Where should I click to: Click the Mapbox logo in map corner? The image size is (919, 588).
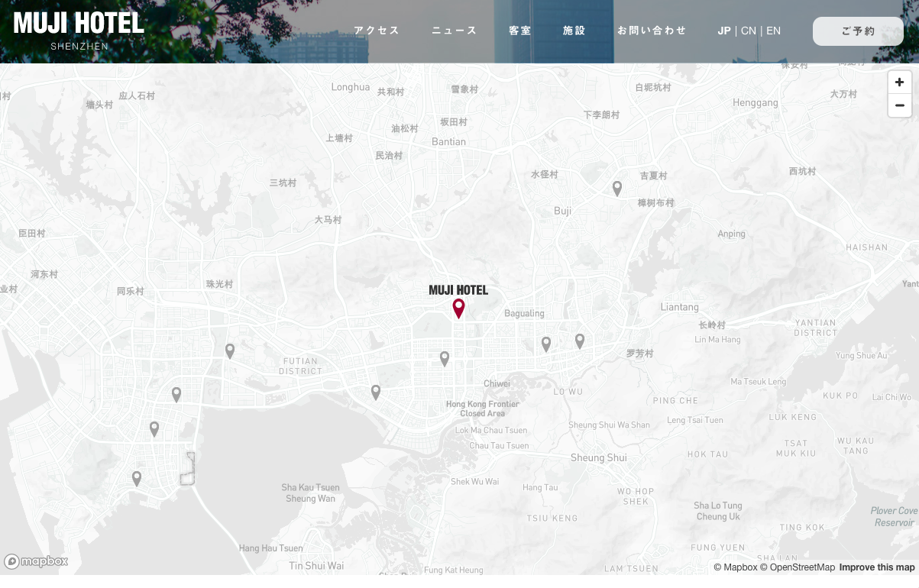tap(36, 561)
